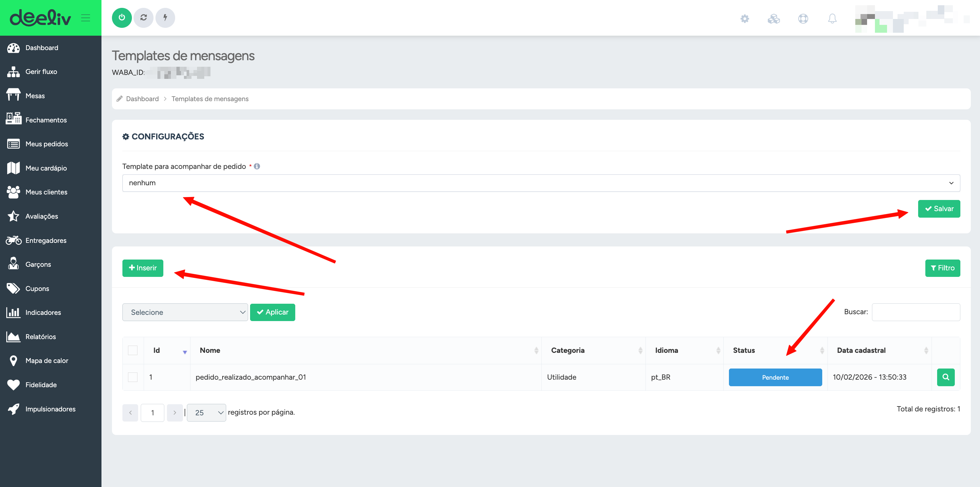980x487 pixels.
Task: Open the 25 registros por página dropdown
Action: [206, 412]
